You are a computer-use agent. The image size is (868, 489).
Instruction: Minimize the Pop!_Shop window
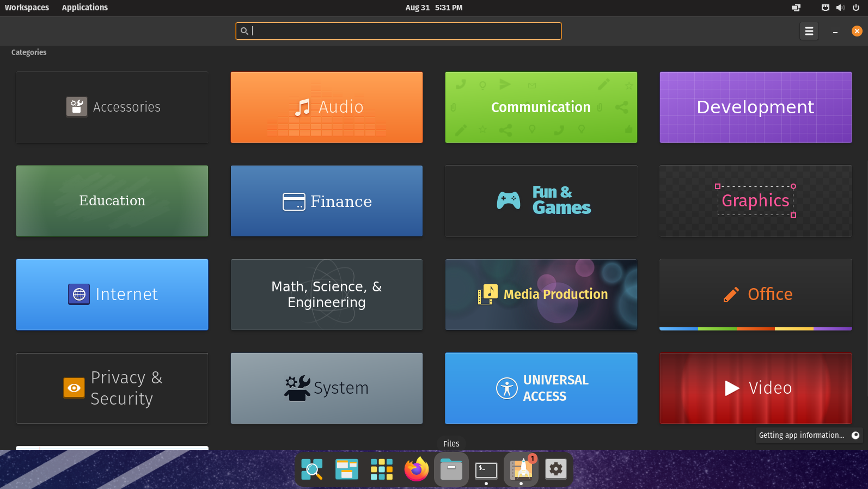(835, 32)
